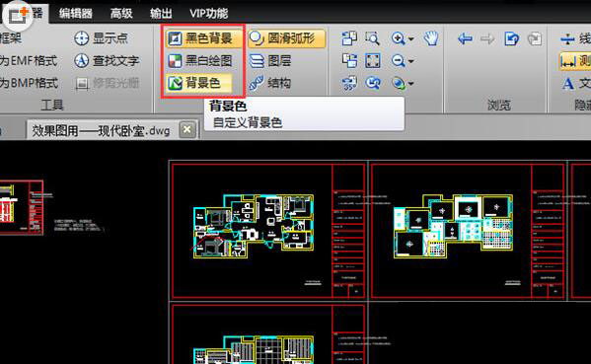Viewport: 591px width, 364px height.
Task: Click the first floor plan drawing thumbnail
Action: (x=254, y=226)
